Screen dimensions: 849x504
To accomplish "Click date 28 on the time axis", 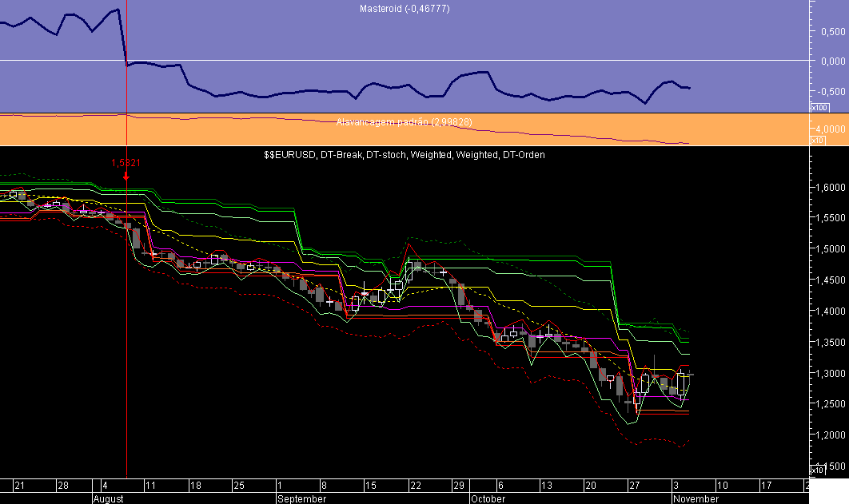I will coord(63,485).
